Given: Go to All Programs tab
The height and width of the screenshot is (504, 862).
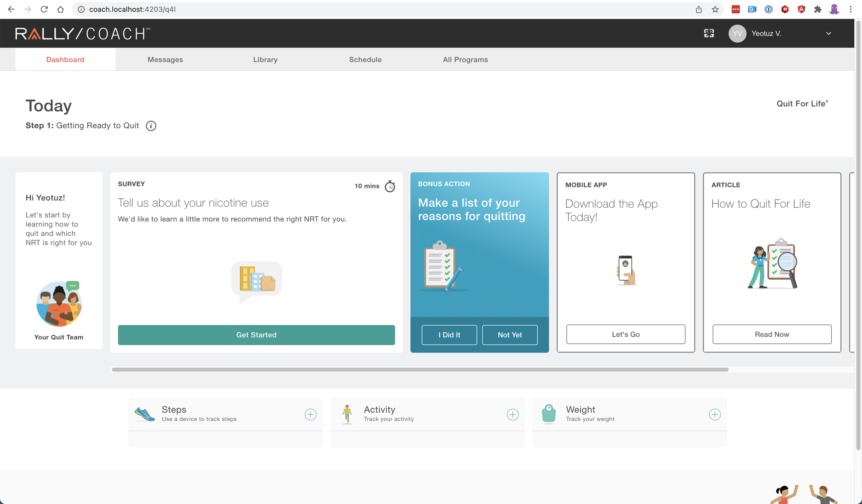Looking at the screenshot, I should pos(465,60).
